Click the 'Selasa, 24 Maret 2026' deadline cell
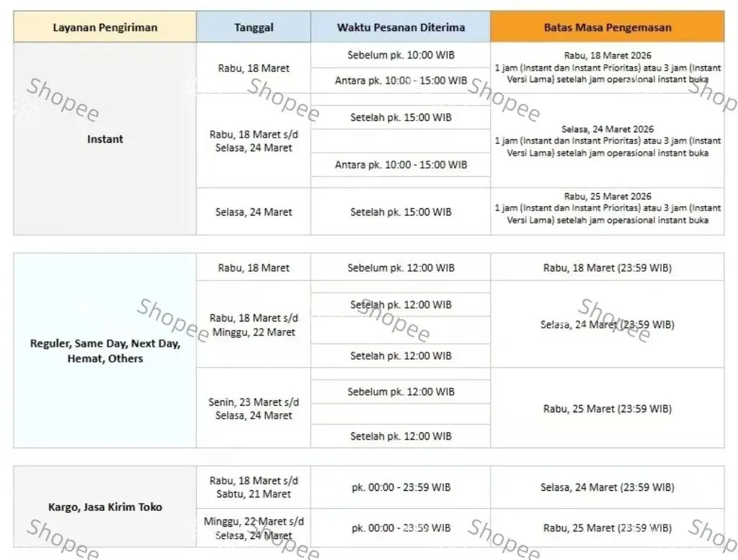Viewport: 738px width, 560px height. (607, 141)
